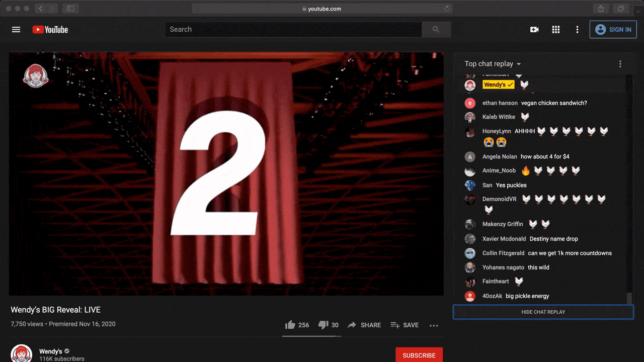Open the YouTube apps grid icon
The image size is (644, 362).
[556, 30]
